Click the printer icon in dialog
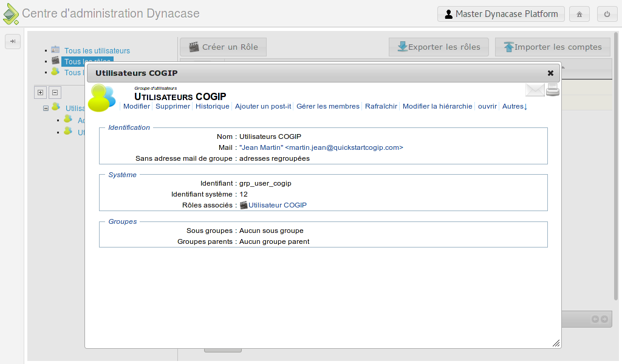The width and height of the screenshot is (622, 364). (x=553, y=90)
